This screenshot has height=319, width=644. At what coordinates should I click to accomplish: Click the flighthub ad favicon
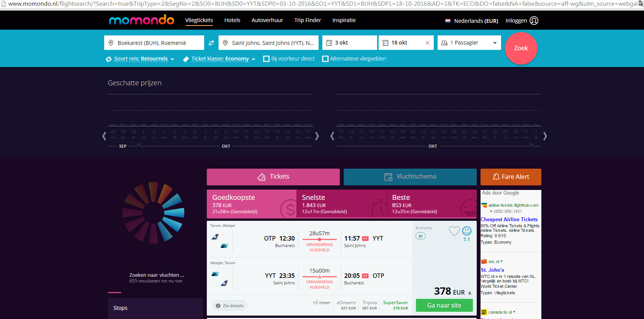484,205
